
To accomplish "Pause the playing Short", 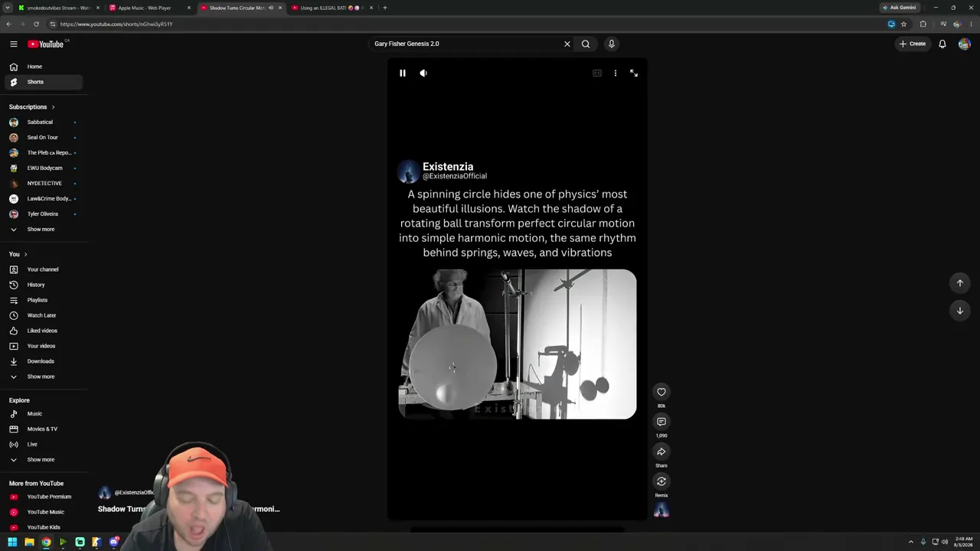I will (x=403, y=73).
